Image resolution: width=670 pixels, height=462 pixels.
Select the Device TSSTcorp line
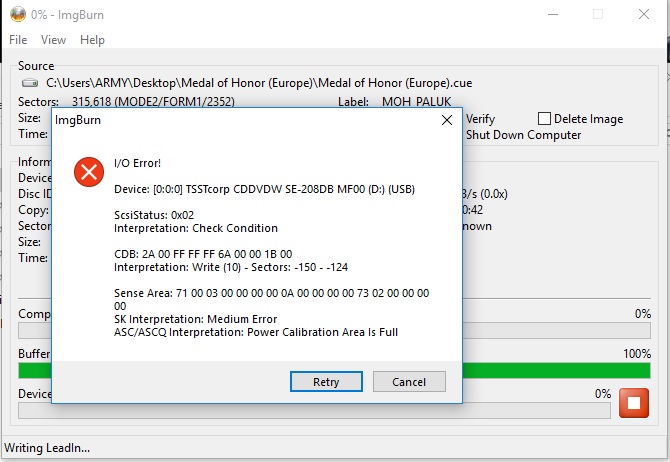tap(264, 189)
